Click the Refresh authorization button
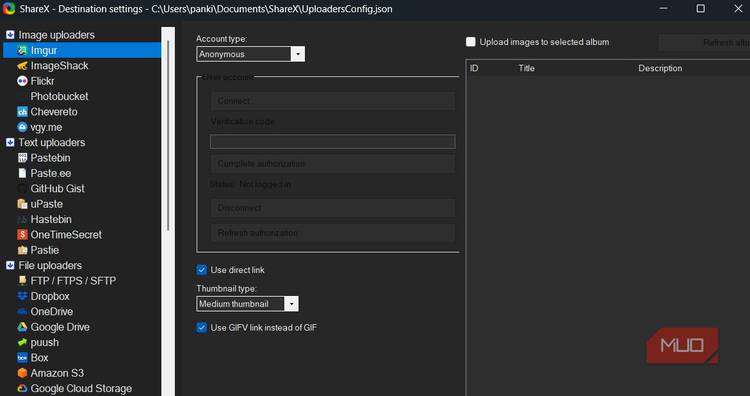The height and width of the screenshot is (396, 750). tap(333, 233)
